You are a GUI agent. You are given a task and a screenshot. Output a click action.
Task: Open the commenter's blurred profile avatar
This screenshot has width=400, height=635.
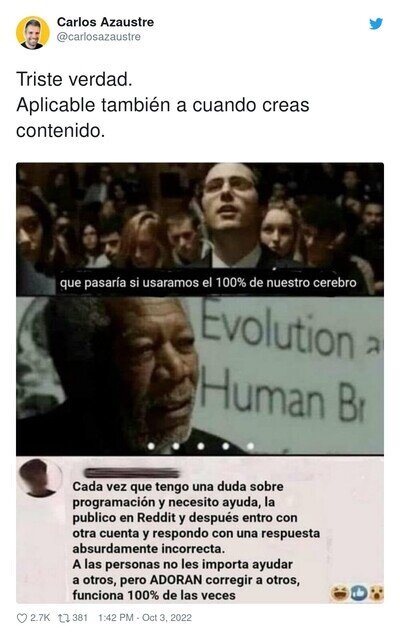(40, 478)
